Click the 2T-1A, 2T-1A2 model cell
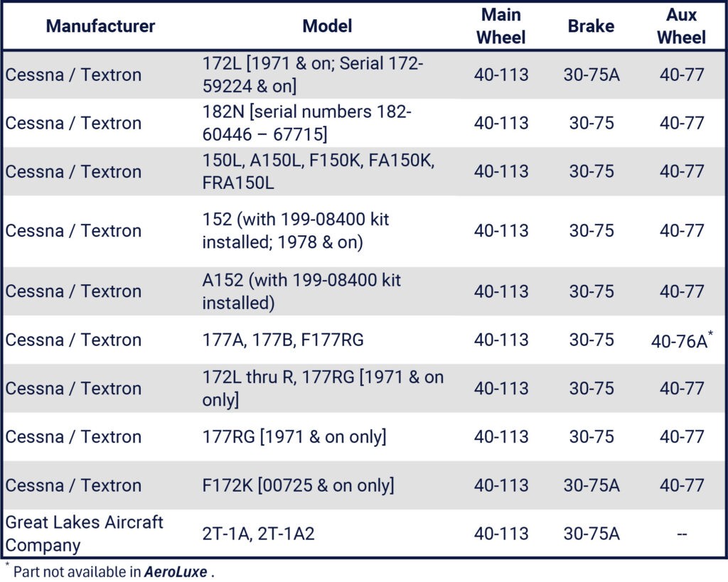 point(258,534)
